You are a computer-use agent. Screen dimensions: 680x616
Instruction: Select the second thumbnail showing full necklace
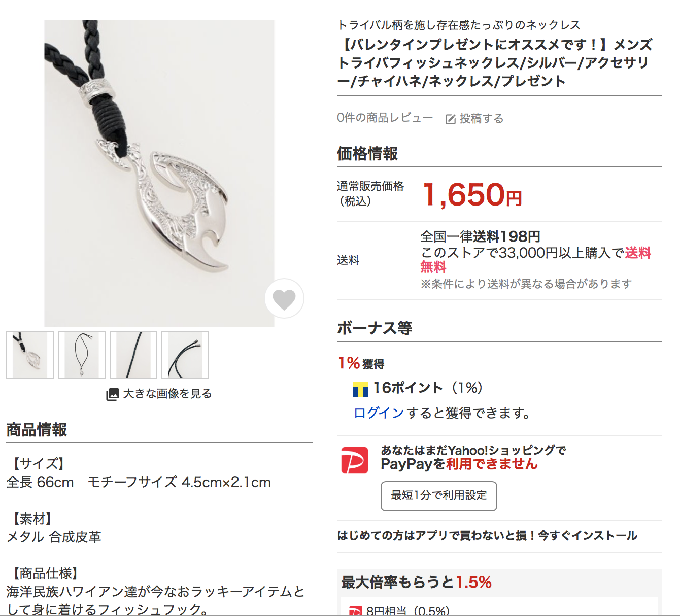82,355
